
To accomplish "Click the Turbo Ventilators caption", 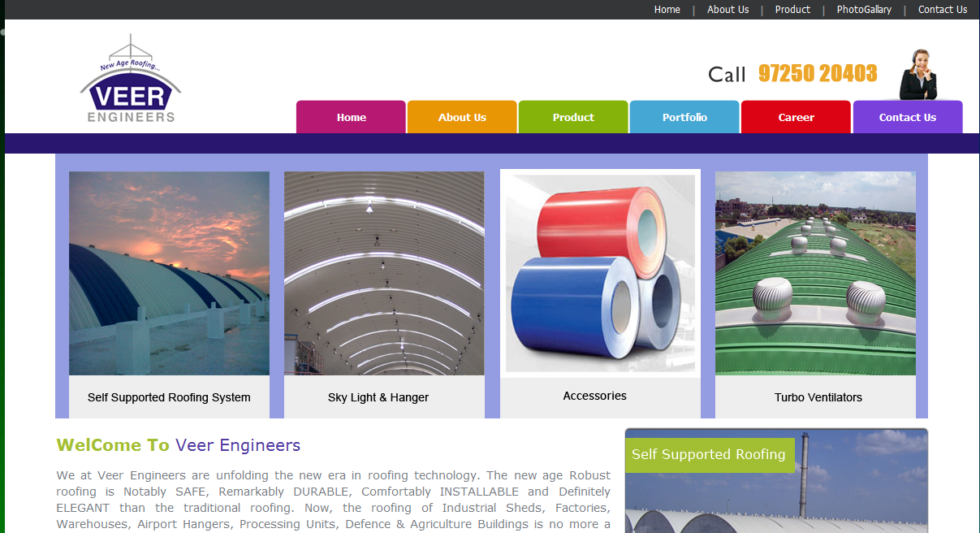I will pos(818,397).
